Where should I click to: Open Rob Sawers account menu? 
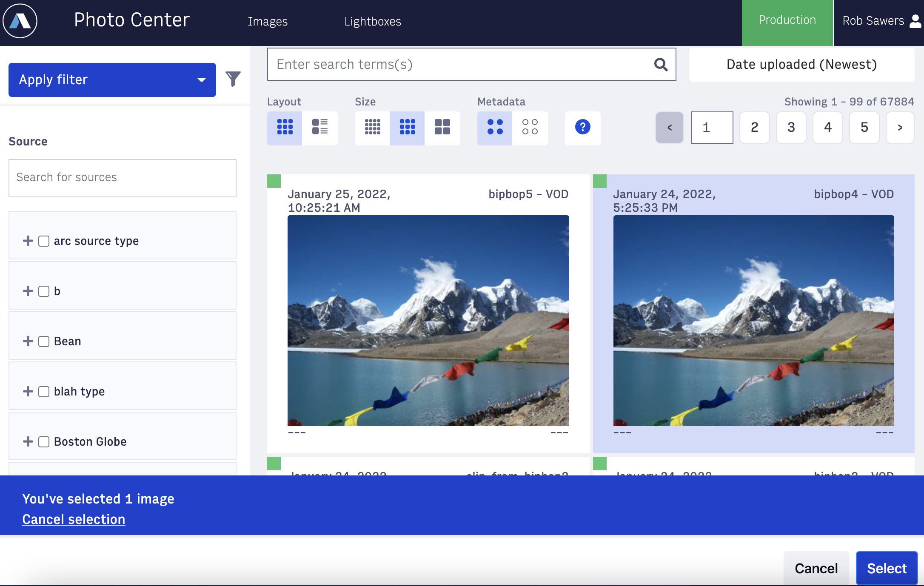pyautogui.click(x=881, y=21)
